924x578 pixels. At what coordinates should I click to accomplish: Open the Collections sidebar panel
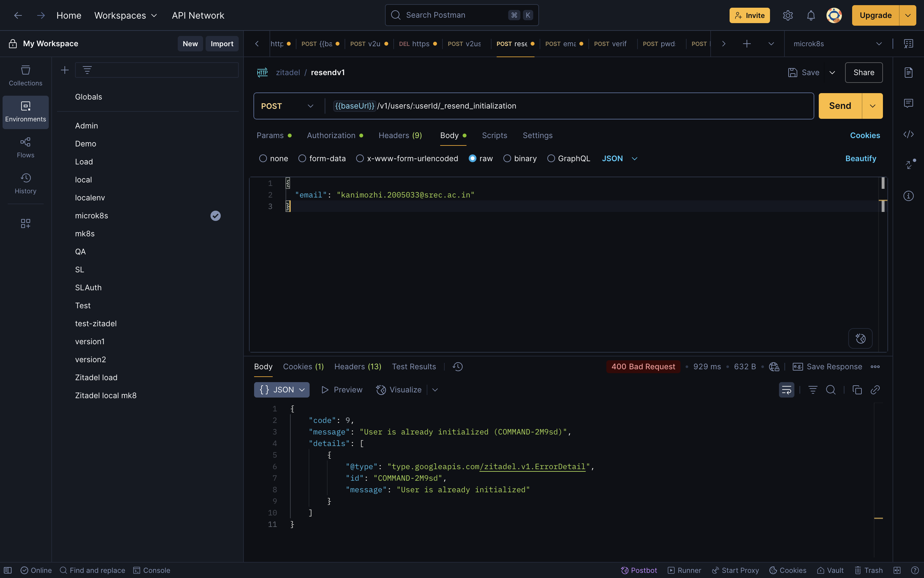[x=26, y=76]
